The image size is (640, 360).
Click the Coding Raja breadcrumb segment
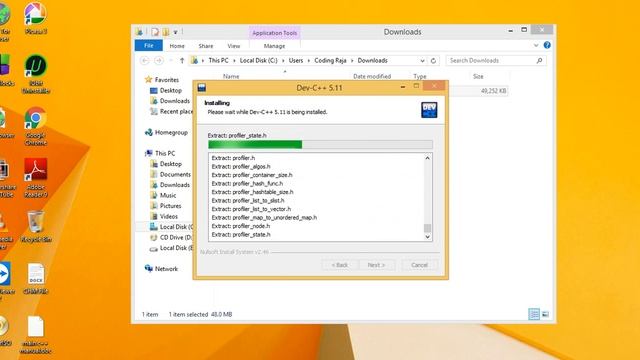point(330,60)
